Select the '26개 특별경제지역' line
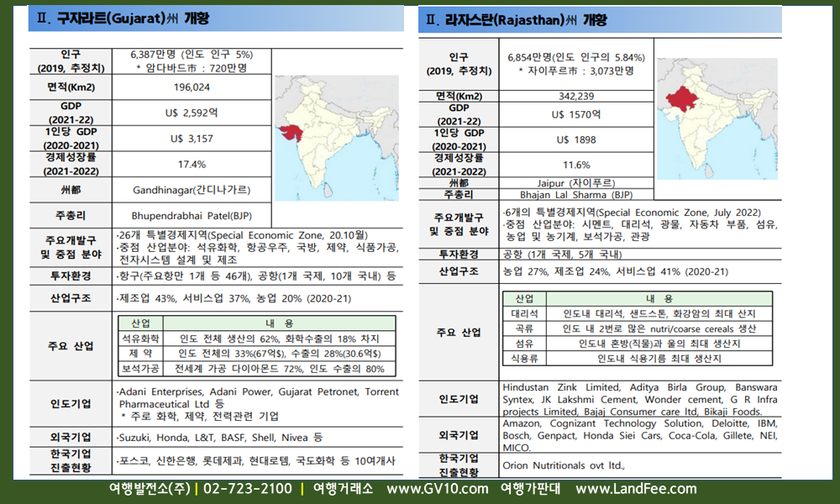The image size is (840, 504). coord(242,235)
